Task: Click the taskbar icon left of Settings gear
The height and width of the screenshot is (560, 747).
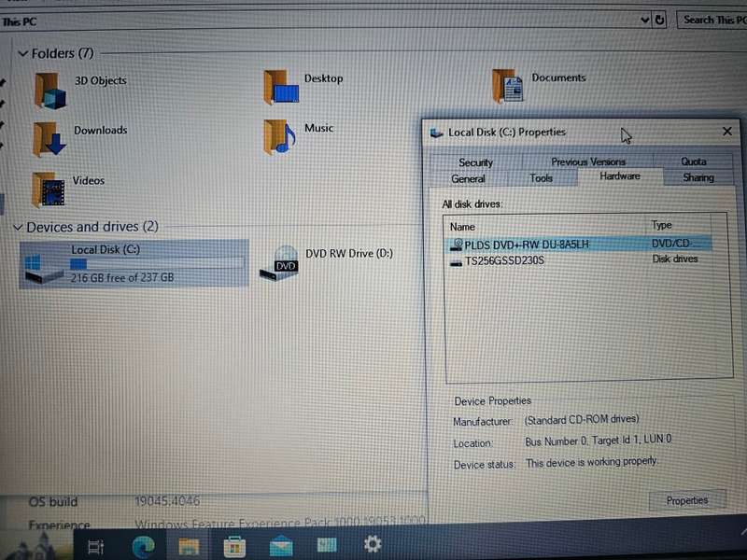Action: (327, 545)
